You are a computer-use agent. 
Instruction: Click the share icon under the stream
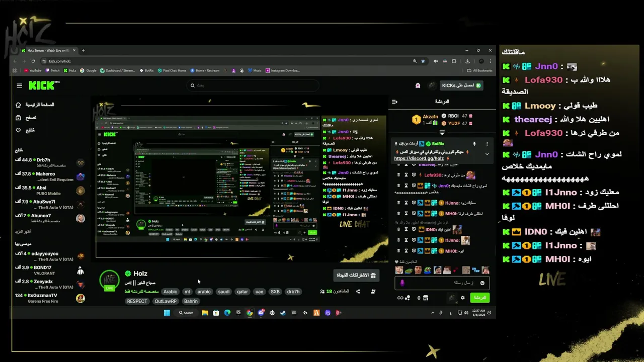point(358,292)
